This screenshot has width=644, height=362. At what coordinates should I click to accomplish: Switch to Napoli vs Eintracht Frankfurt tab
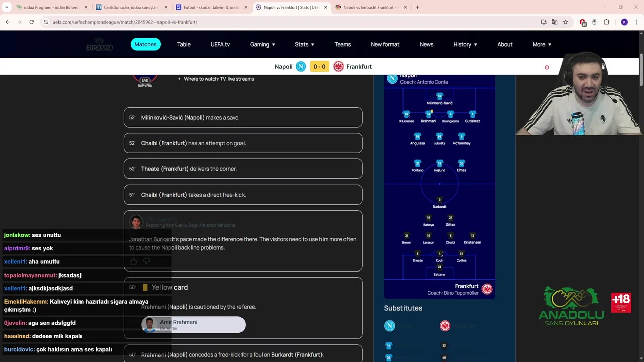(371, 7)
